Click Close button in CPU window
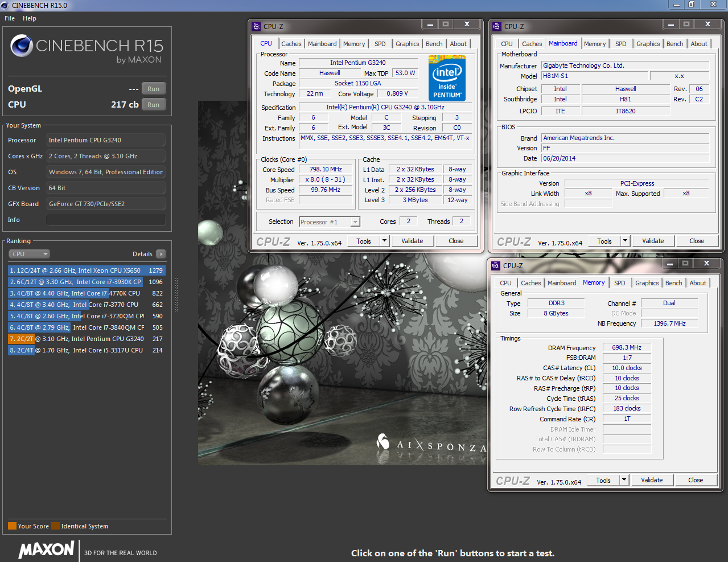 click(456, 241)
